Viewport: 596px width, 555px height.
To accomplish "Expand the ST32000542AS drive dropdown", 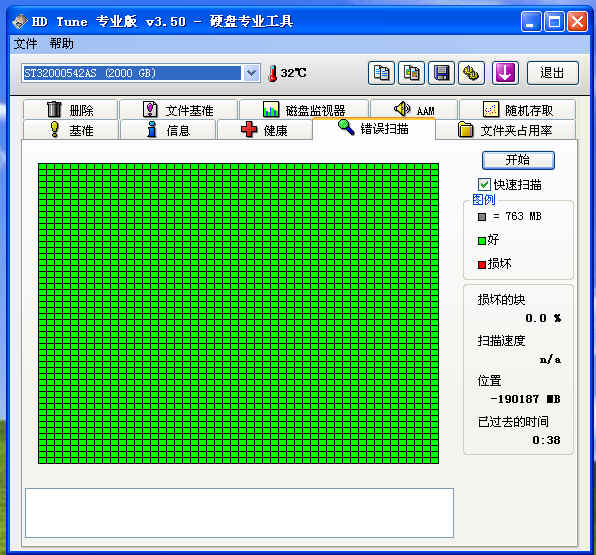I will click(x=251, y=73).
